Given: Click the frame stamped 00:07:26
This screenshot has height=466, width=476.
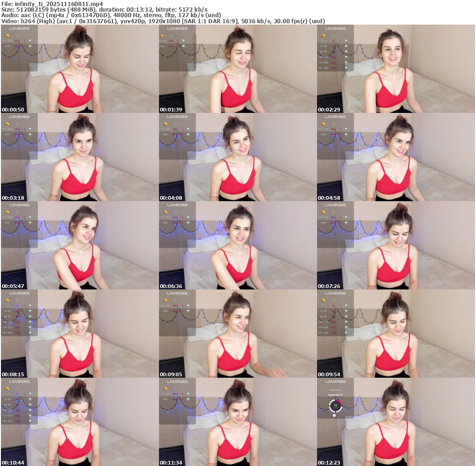Looking at the screenshot, I should (396, 245).
